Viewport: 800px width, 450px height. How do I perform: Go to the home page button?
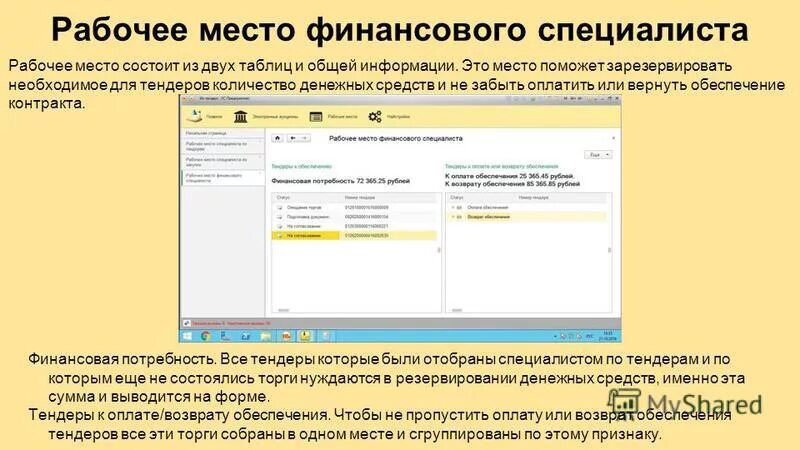[x=277, y=138]
